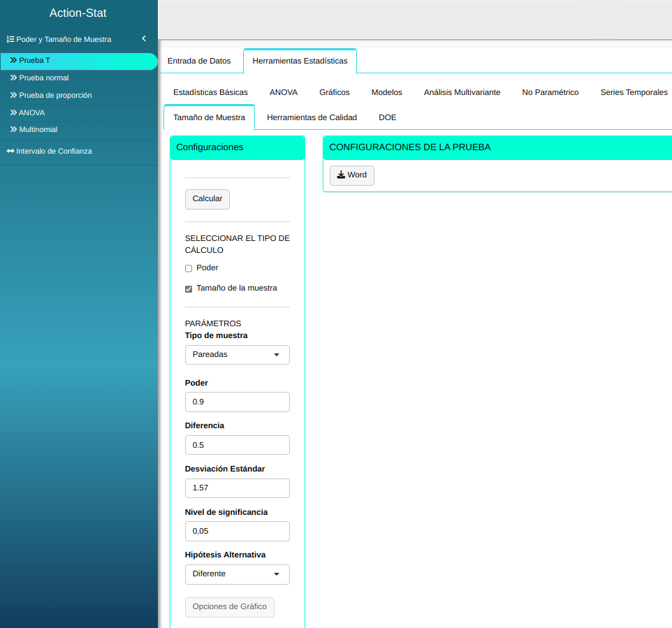Click the Opciones de Gráfico button

coord(229,607)
